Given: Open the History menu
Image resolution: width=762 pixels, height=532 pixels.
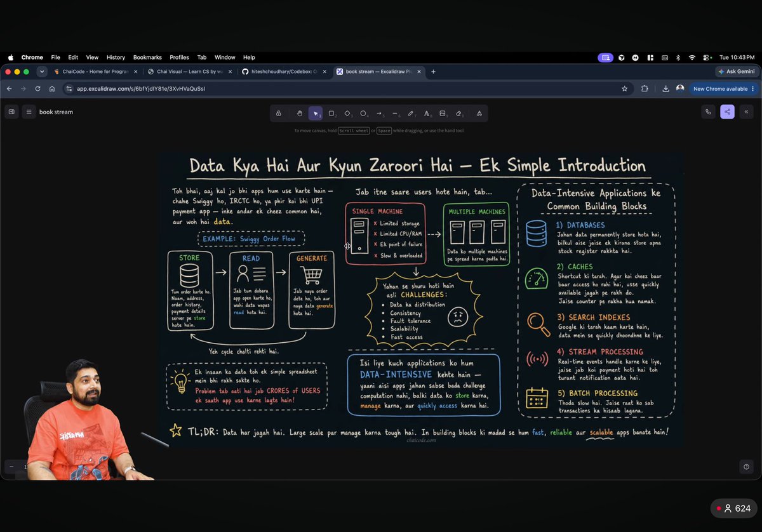Looking at the screenshot, I should (x=116, y=57).
